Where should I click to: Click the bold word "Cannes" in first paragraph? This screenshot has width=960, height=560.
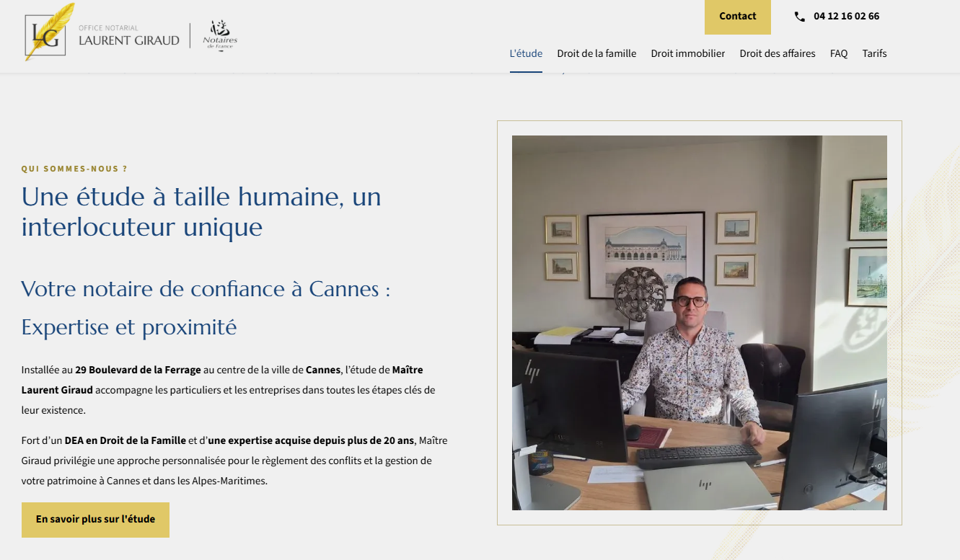tap(322, 370)
